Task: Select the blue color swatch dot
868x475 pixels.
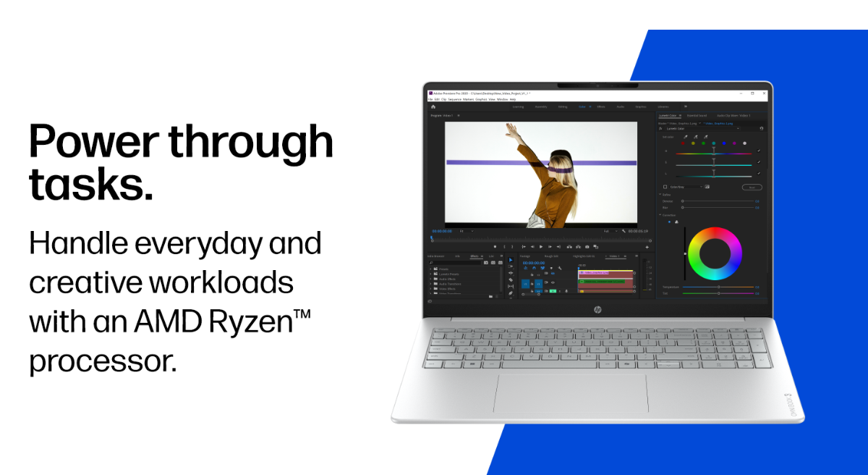Action: click(724, 143)
